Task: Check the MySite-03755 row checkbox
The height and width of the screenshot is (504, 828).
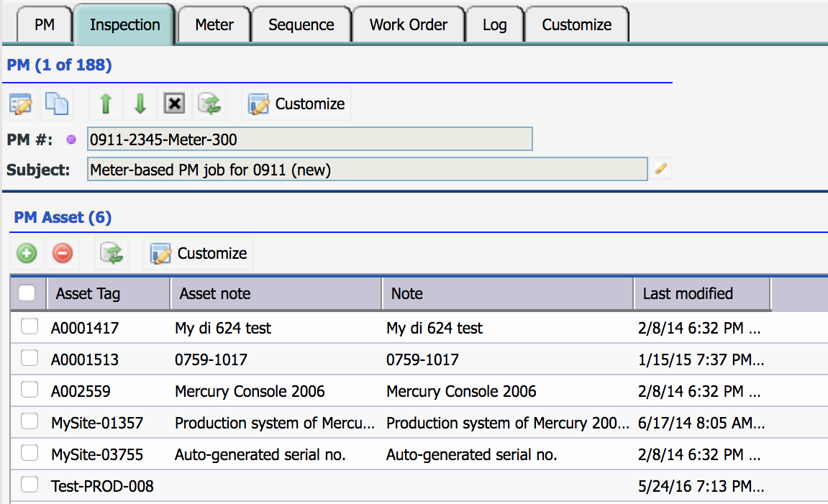Action: pyautogui.click(x=29, y=453)
